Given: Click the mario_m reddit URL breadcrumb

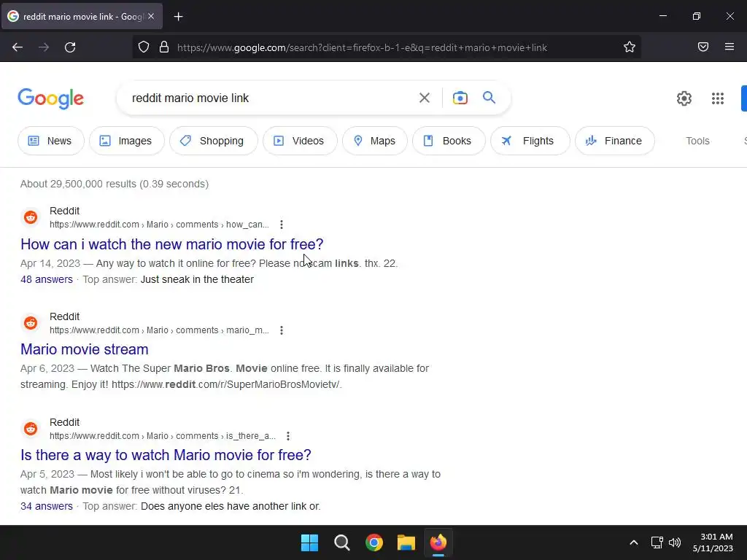Looking at the screenshot, I should click(159, 330).
